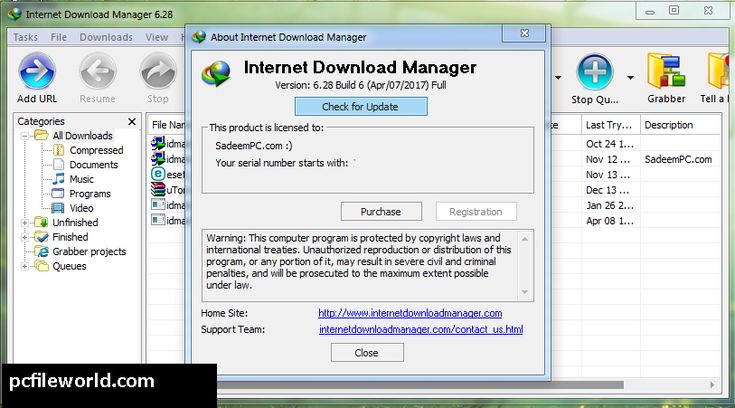Open the Downloads menu
Image resolution: width=735 pixels, height=408 pixels.
click(106, 37)
